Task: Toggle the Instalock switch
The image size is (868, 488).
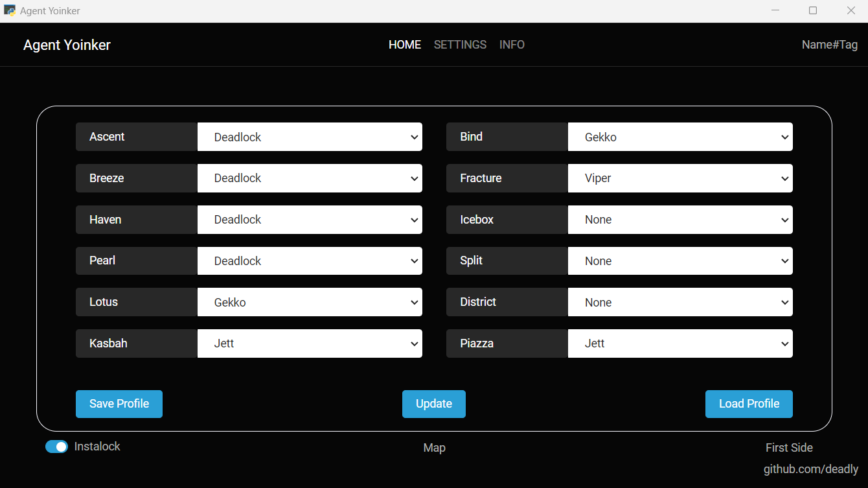Action: pos(56,447)
